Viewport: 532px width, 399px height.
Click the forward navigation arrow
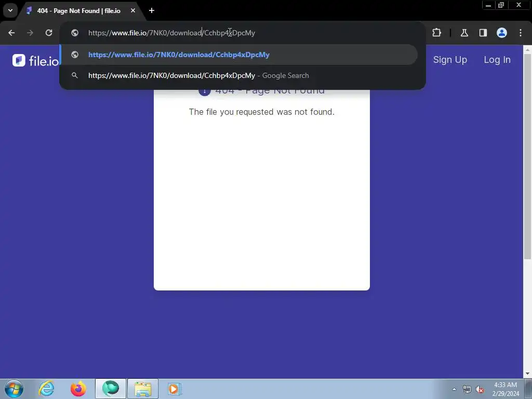point(30,33)
